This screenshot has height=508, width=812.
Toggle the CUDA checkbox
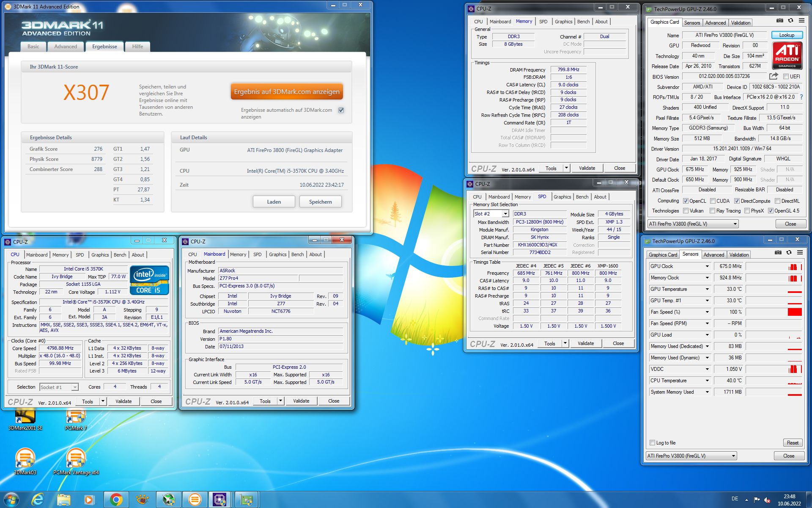[713, 201]
